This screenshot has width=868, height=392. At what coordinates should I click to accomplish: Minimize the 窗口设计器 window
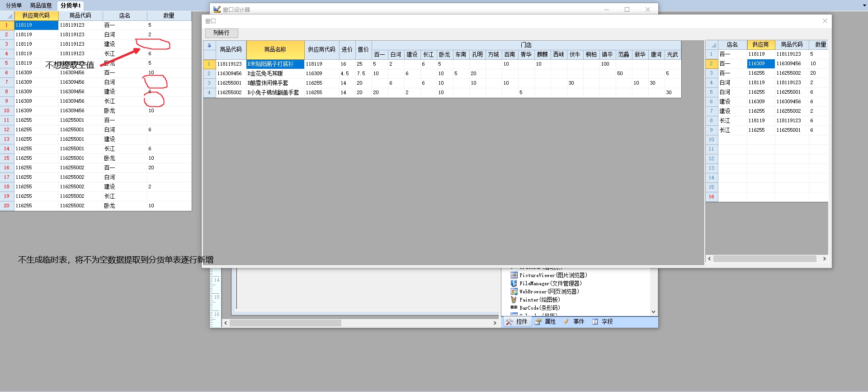tap(607, 10)
